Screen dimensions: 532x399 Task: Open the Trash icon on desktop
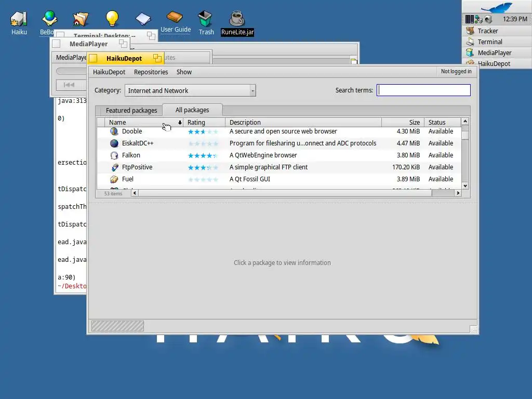[x=205, y=19]
